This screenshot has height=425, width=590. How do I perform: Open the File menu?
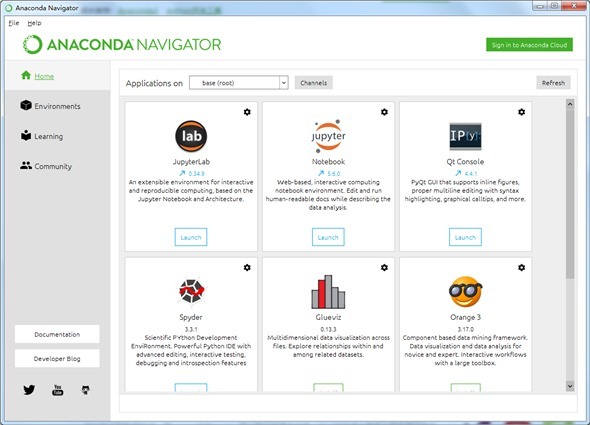[x=14, y=23]
